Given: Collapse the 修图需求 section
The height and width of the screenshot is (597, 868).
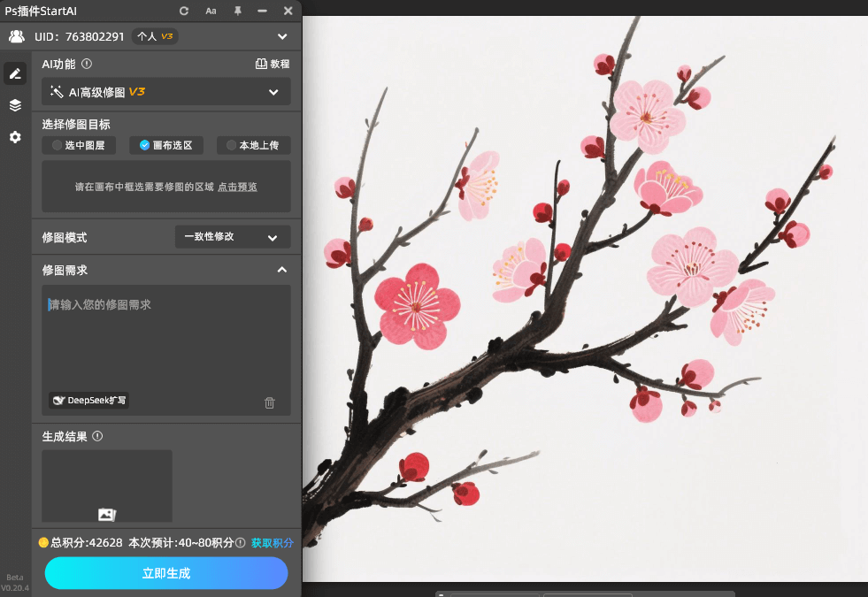Looking at the screenshot, I should click(281, 270).
